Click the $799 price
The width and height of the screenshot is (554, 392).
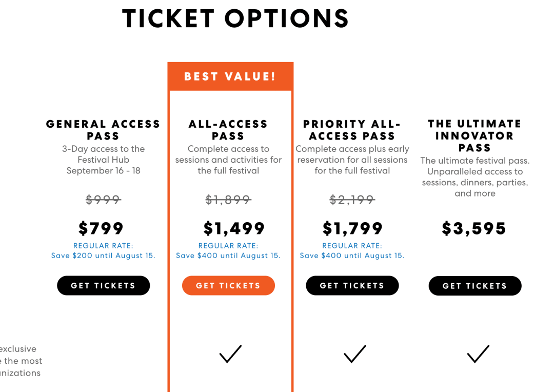[x=101, y=228]
